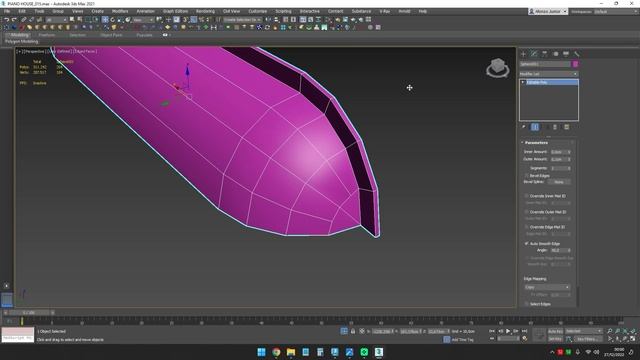Click the Polygon Modeling panel label

[x=21, y=42]
